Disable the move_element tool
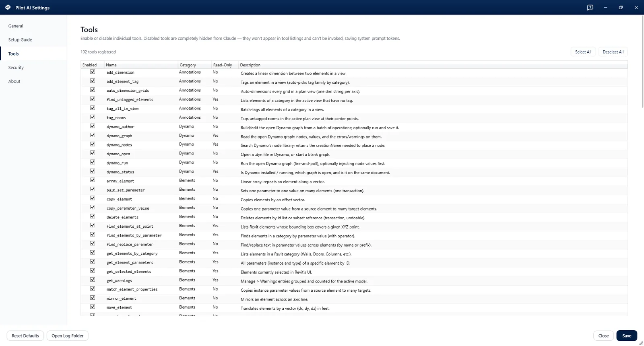The width and height of the screenshot is (644, 346). tap(93, 307)
